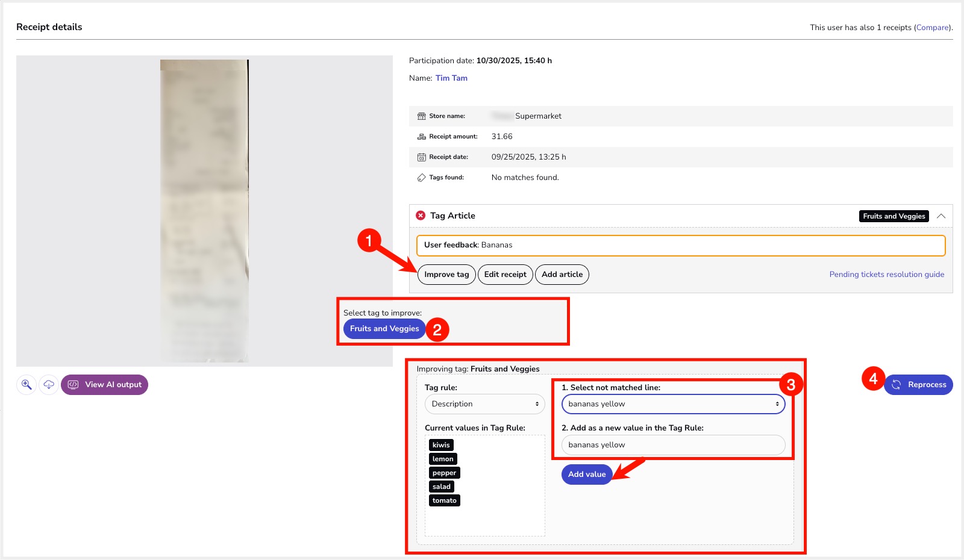964x560 pixels.
Task: Click the store icon next to Store name
Action: click(422, 116)
